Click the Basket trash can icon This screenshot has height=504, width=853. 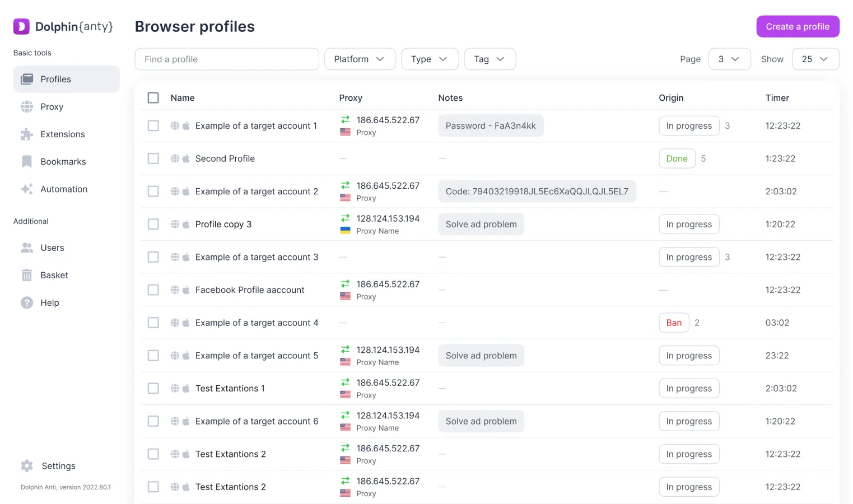tap(27, 276)
